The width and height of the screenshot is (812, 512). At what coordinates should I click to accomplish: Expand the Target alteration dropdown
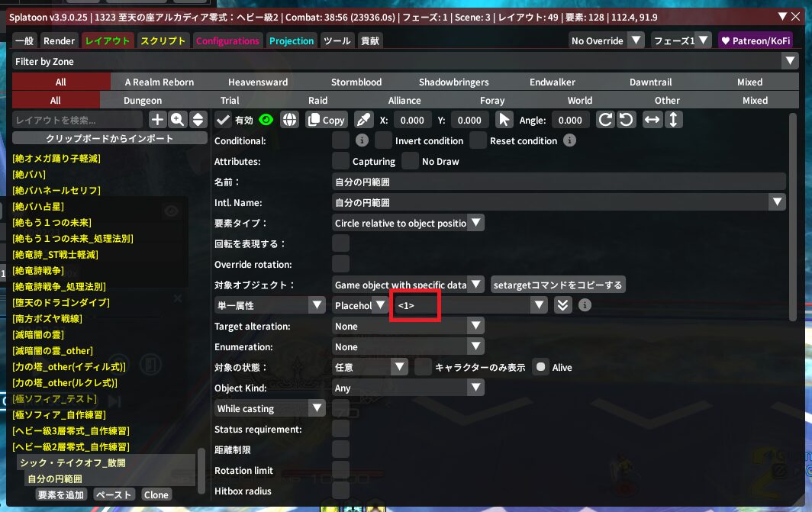coord(408,326)
